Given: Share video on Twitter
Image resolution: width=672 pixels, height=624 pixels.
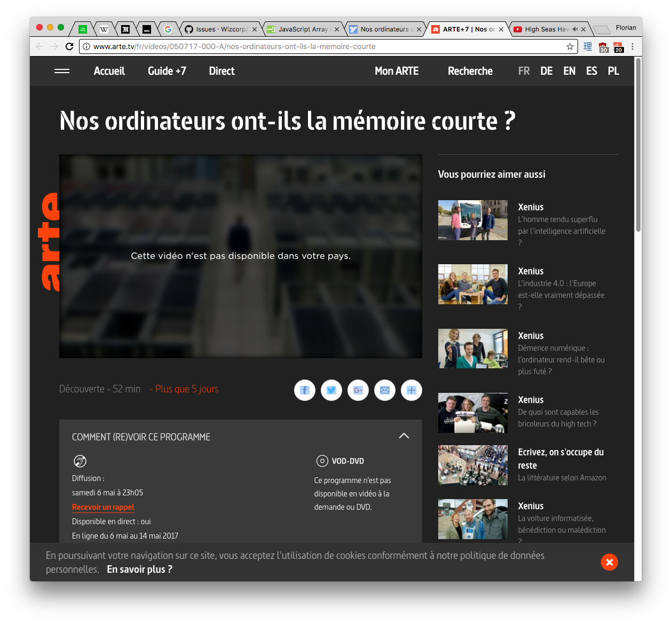Looking at the screenshot, I should click(331, 390).
